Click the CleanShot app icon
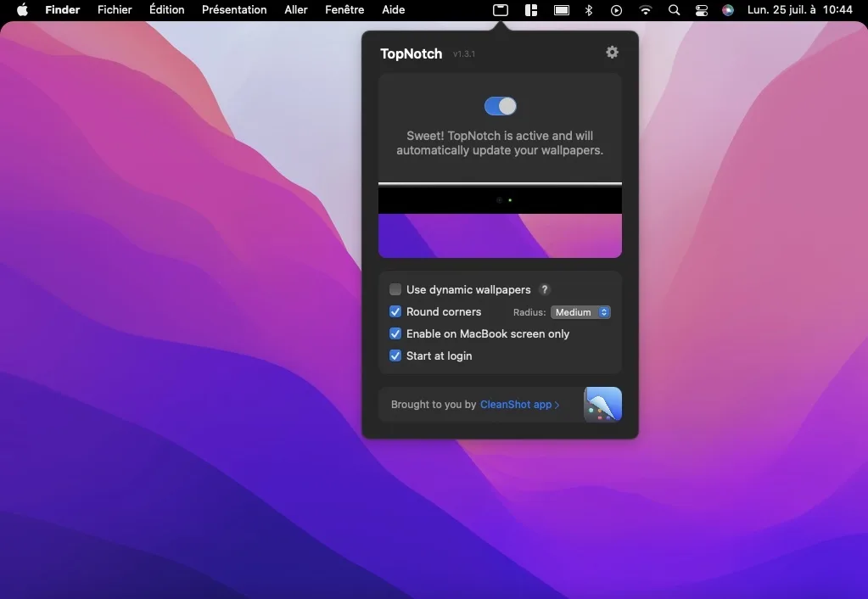This screenshot has height=599, width=868. click(602, 404)
